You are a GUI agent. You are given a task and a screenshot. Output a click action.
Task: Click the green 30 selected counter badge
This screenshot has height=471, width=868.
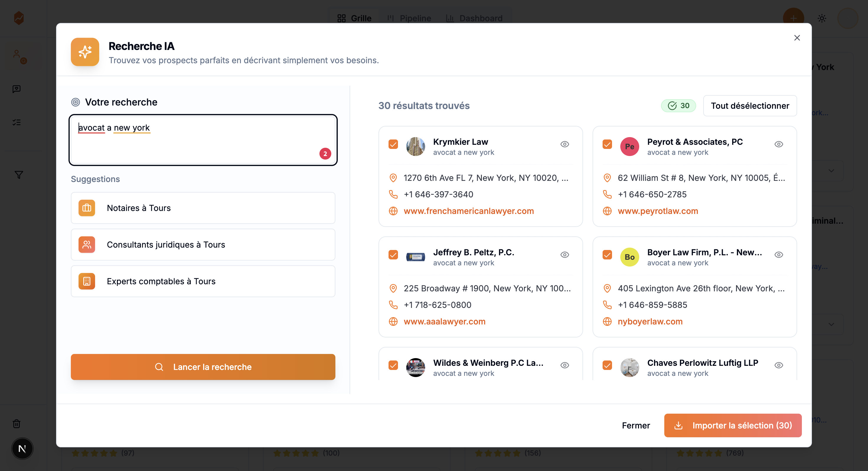pos(678,106)
